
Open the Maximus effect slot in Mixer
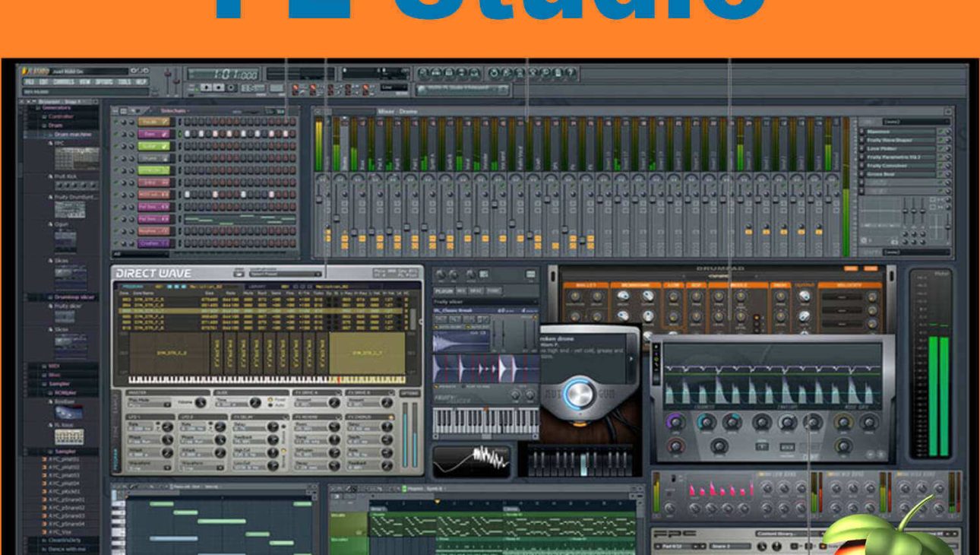point(900,132)
